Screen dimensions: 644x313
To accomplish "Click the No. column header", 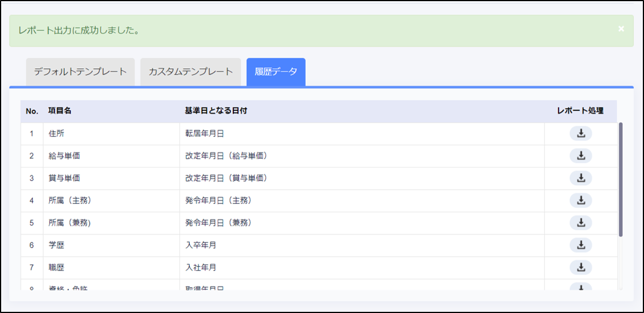I will pyautogui.click(x=32, y=111).
